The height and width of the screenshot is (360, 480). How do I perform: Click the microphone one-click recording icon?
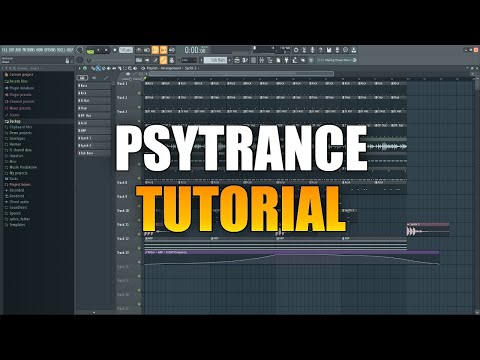[312, 50]
